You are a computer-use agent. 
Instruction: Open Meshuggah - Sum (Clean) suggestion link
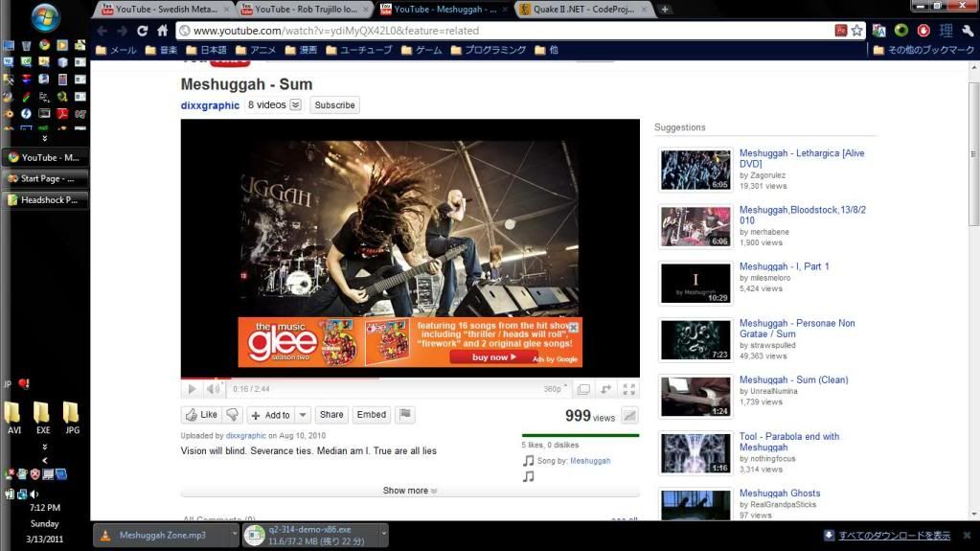794,379
